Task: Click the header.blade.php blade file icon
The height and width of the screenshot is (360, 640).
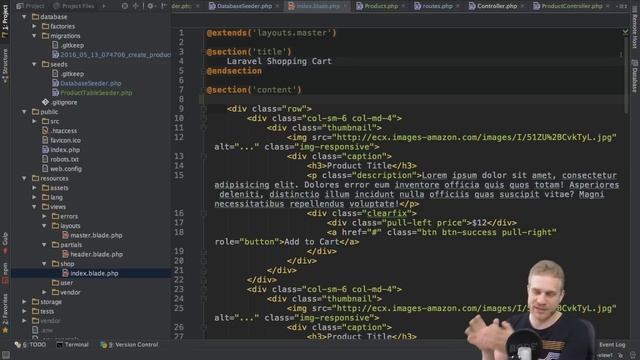Action: 65,254
